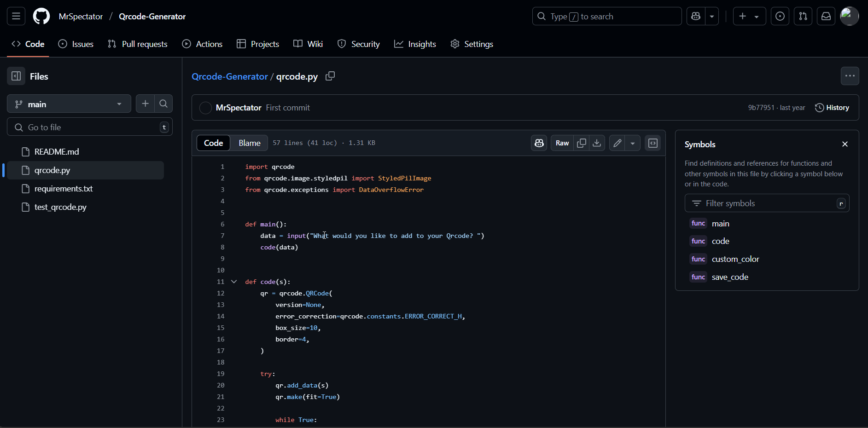Open the Insights tab
The width and height of the screenshot is (868, 428).
(x=415, y=44)
